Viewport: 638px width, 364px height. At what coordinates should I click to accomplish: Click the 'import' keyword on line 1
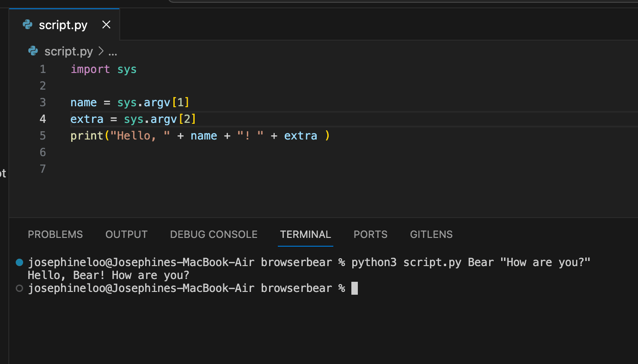[91, 69]
